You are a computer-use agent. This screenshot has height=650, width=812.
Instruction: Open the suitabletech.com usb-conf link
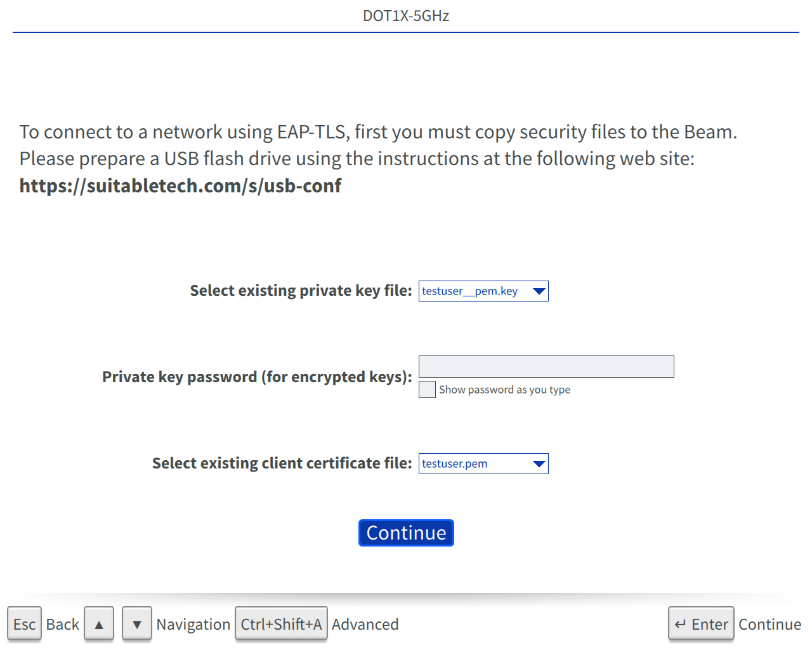pos(180,185)
